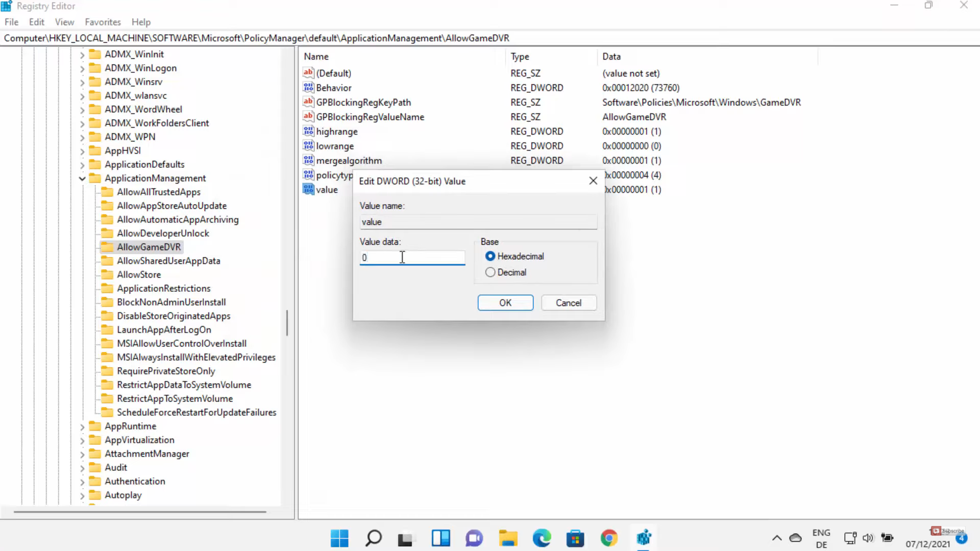Click the Value data input field

(412, 258)
